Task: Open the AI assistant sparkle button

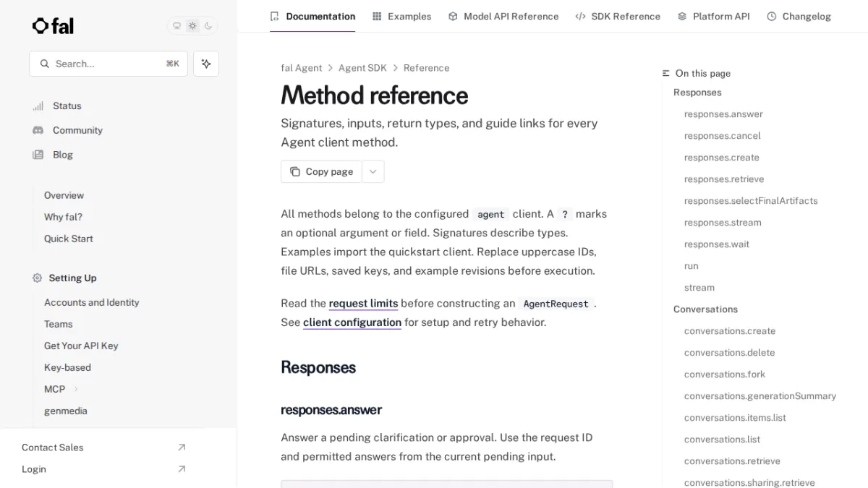Action: click(x=206, y=64)
